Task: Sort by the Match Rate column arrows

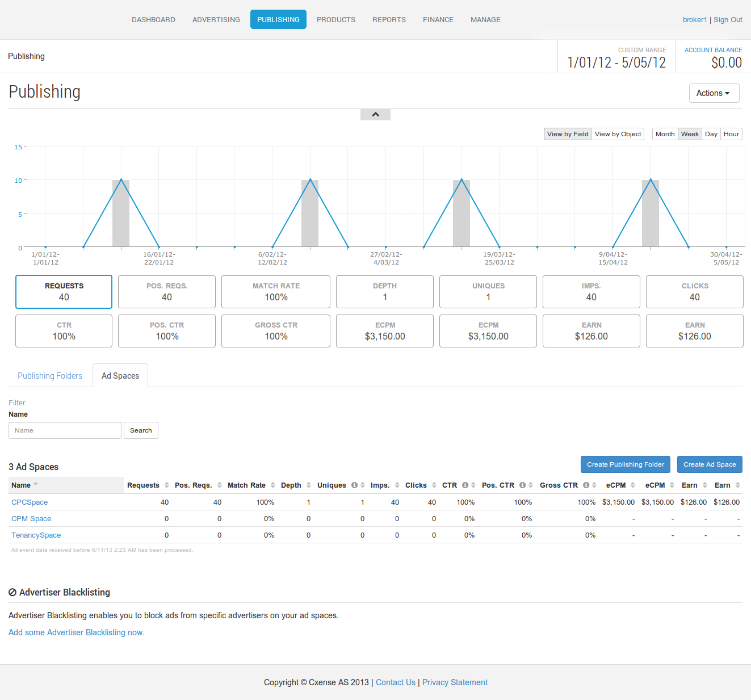Action: pyautogui.click(x=273, y=485)
